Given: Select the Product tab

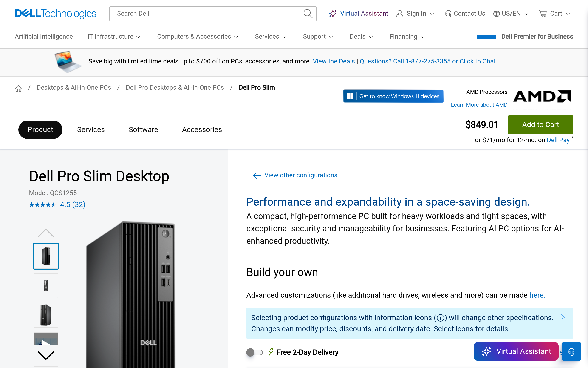Looking at the screenshot, I should click(x=40, y=129).
